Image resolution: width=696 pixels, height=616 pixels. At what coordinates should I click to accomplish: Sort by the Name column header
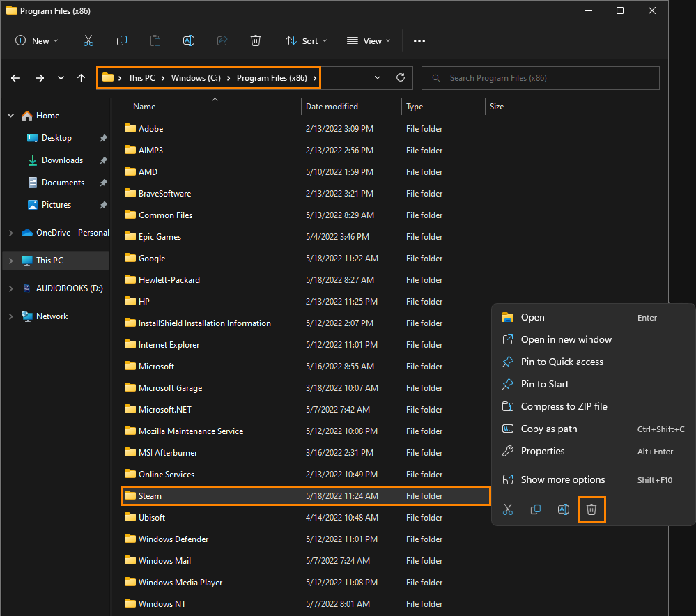tap(144, 107)
